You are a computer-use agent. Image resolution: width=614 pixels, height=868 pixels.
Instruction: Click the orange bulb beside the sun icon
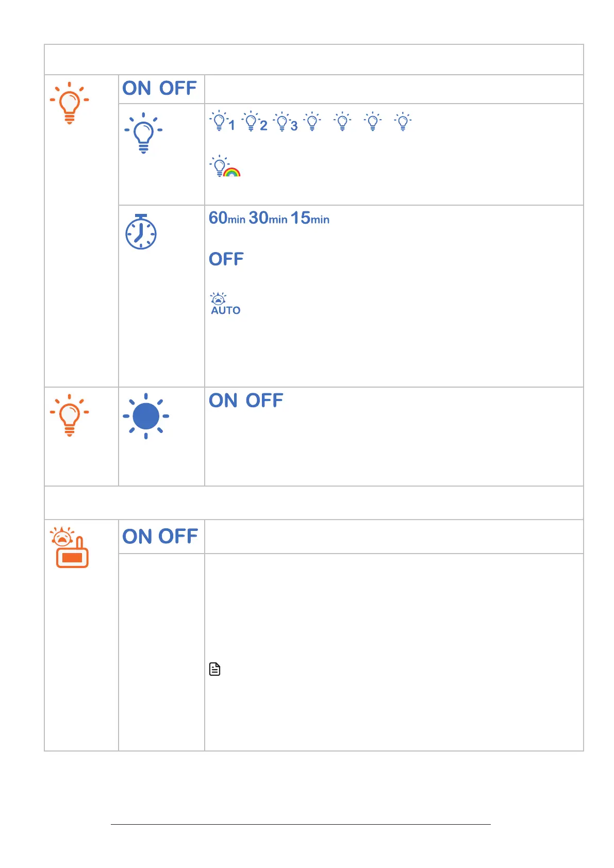pyautogui.click(x=69, y=415)
